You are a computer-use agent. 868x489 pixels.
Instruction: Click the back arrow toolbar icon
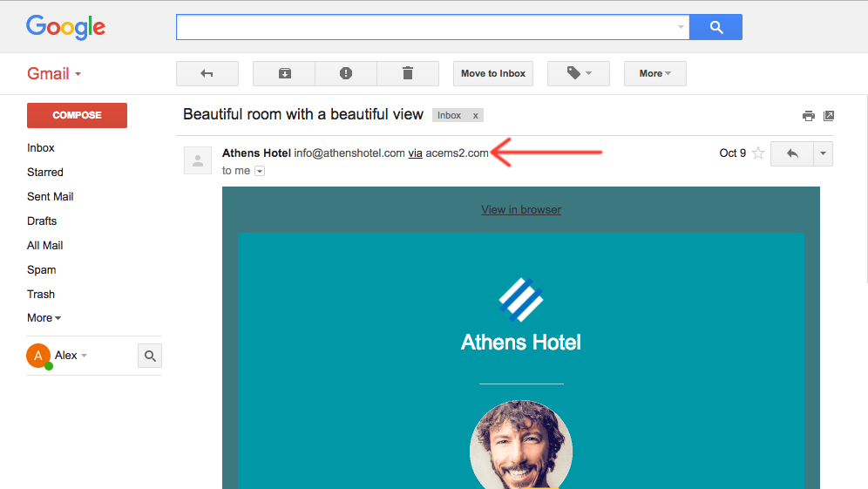(207, 74)
